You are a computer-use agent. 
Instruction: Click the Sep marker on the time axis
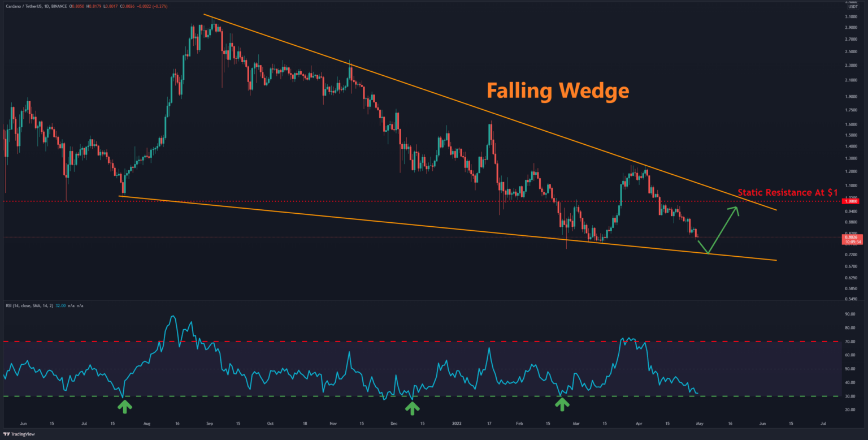coord(210,422)
